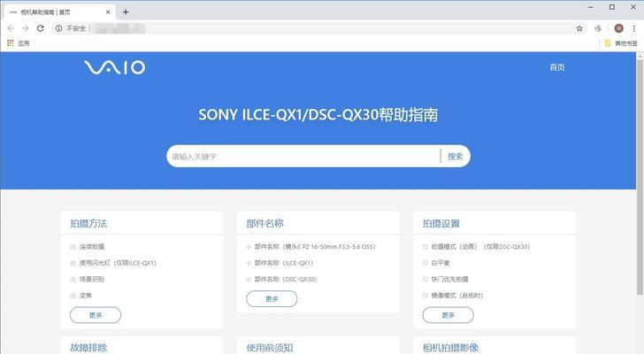Viewport: 644px width, 354px height.
Task: Open Chrome three-dot menu
Action: [x=633, y=28]
